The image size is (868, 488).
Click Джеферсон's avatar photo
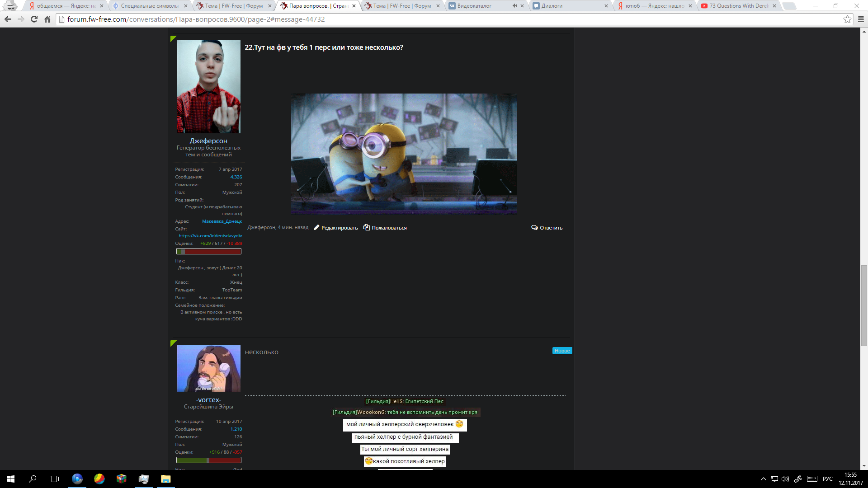[208, 86]
